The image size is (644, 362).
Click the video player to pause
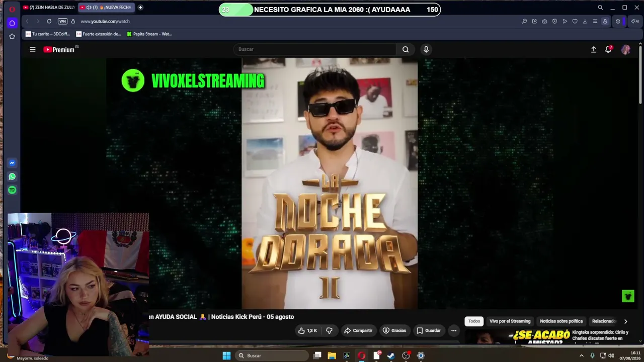pos(330,184)
